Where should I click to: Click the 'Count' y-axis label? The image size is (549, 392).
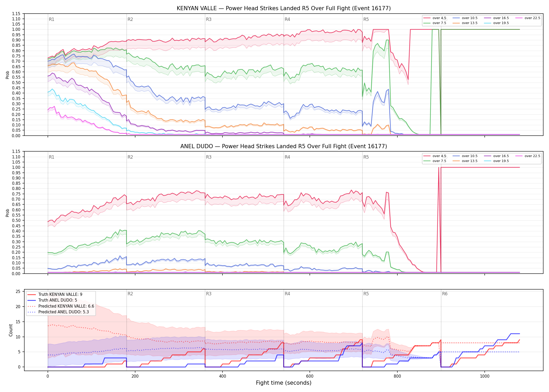(11, 330)
